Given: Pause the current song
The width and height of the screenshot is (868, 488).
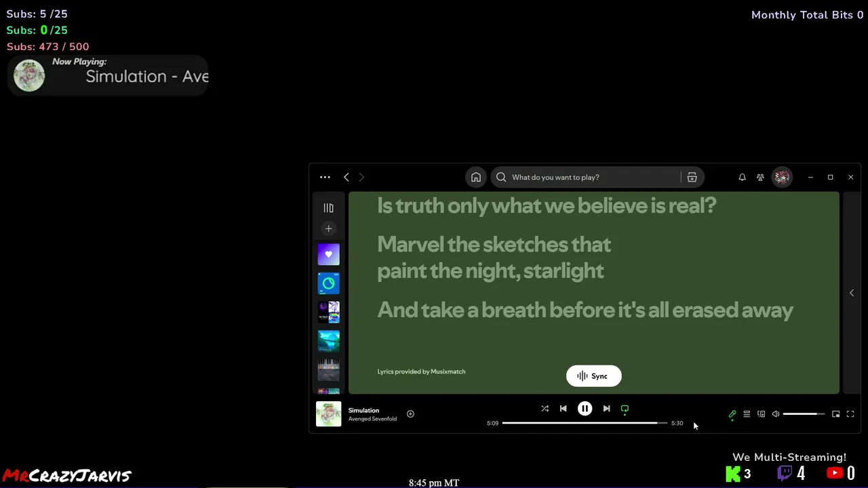Looking at the screenshot, I should [585, 409].
